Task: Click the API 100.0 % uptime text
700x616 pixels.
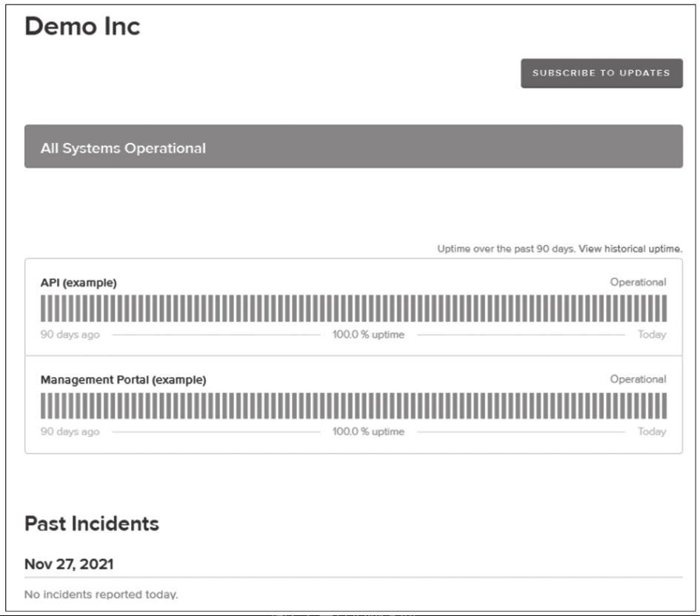Action: point(368,335)
